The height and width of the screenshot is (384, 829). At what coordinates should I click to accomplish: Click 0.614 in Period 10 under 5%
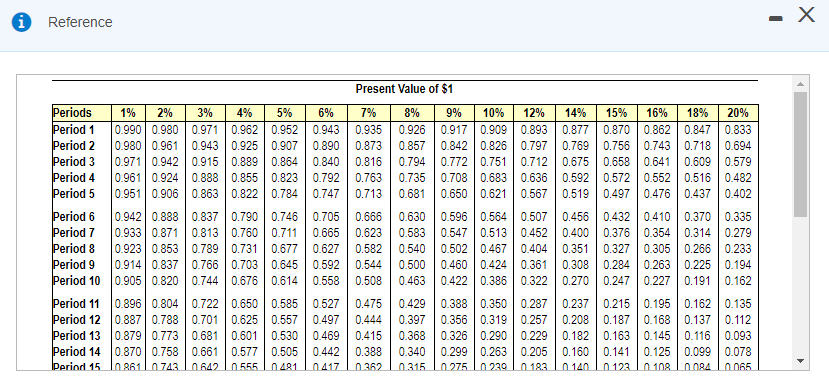pos(284,281)
